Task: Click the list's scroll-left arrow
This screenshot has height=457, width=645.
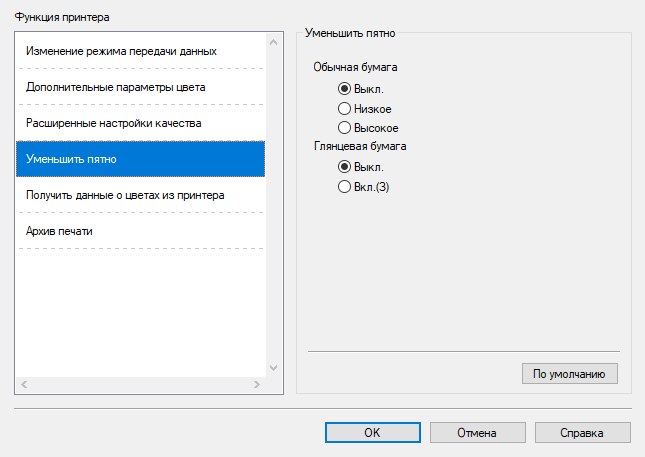Action: tap(24, 384)
